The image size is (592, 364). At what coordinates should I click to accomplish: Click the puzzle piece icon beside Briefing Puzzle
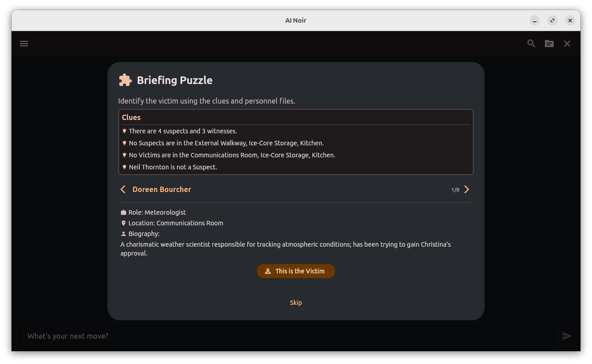pos(125,80)
